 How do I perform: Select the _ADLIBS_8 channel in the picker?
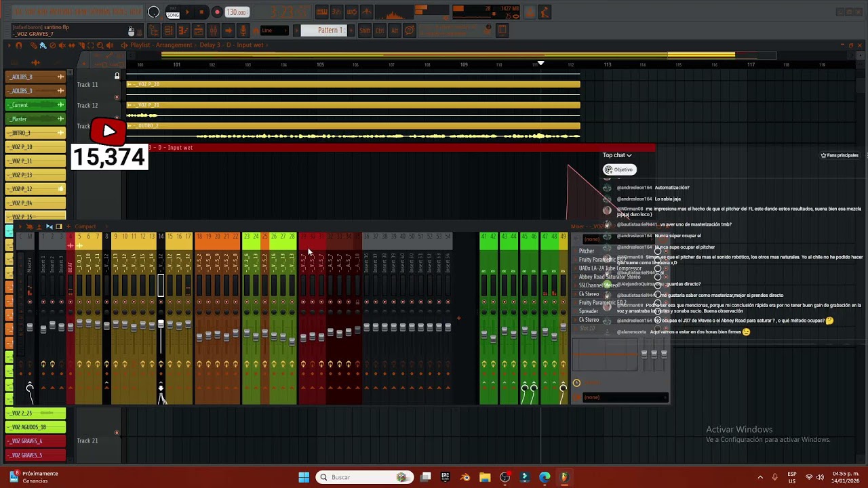35,77
